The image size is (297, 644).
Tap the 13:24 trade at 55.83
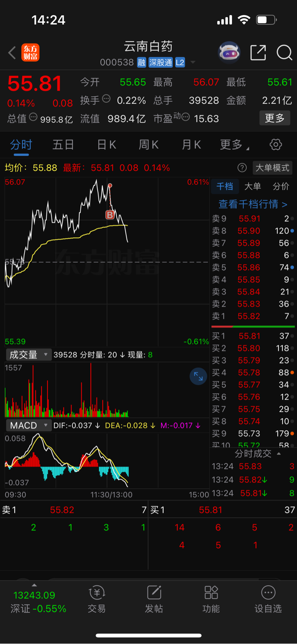(253, 466)
